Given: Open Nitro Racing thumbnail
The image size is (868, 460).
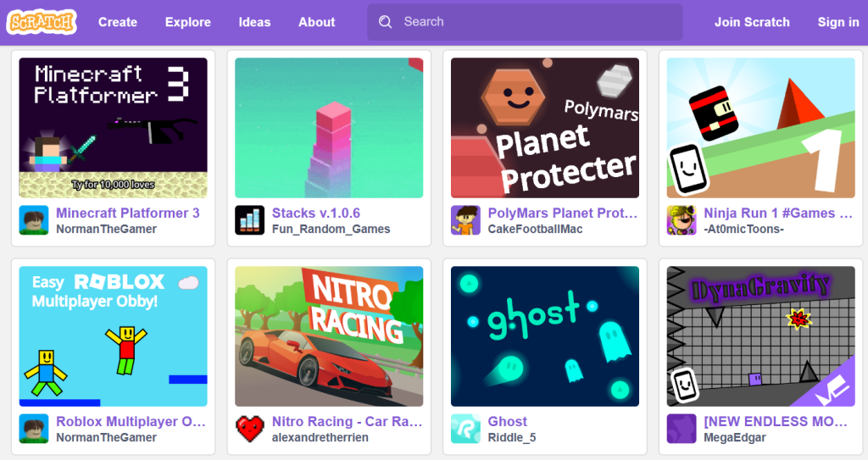Looking at the screenshot, I should 330,336.
